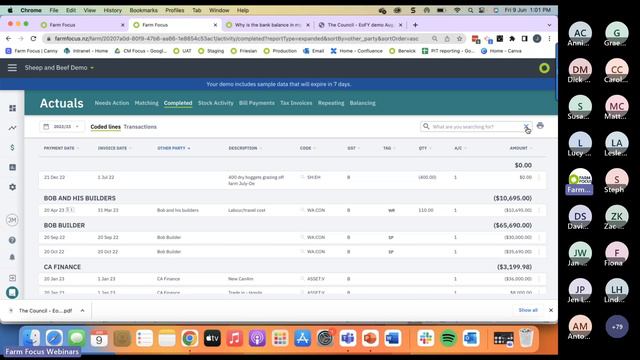Close the downloads bar
This screenshot has width=640, height=360.
click(551, 310)
